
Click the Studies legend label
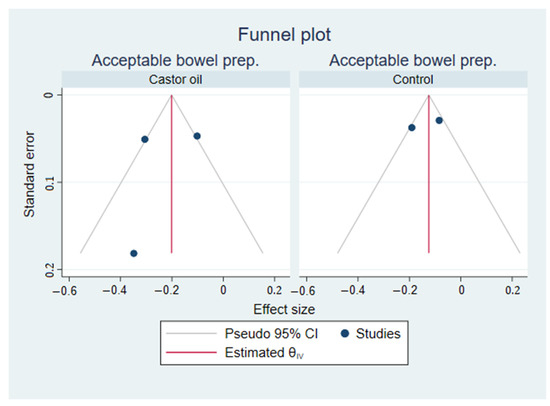click(378, 333)
